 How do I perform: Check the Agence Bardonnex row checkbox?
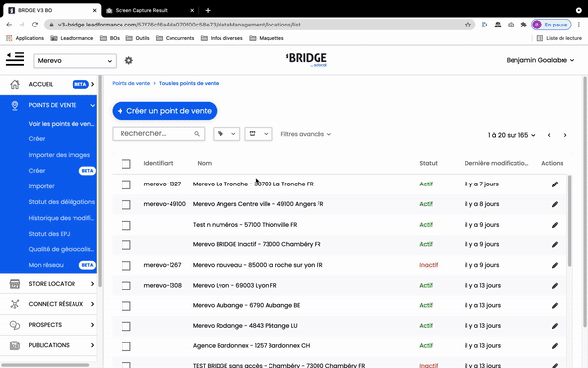pyautogui.click(x=126, y=346)
